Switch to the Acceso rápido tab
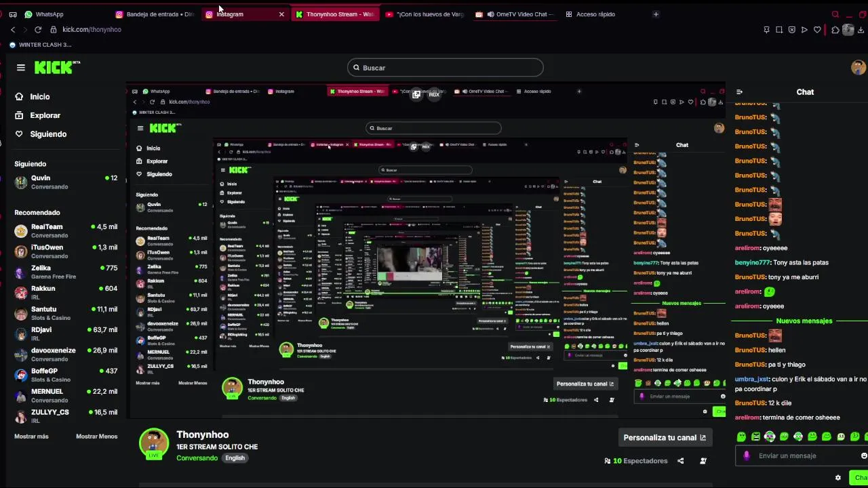The height and width of the screenshot is (488, 868). 597,14
